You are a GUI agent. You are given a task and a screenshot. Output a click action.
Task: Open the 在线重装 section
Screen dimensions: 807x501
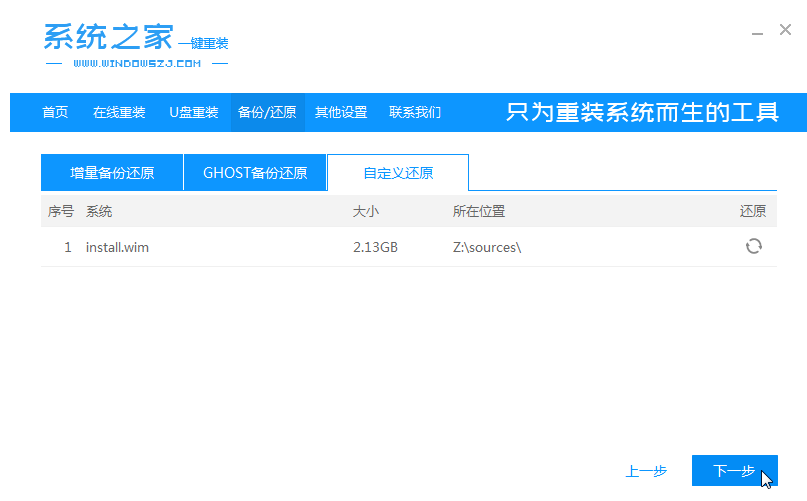click(119, 112)
